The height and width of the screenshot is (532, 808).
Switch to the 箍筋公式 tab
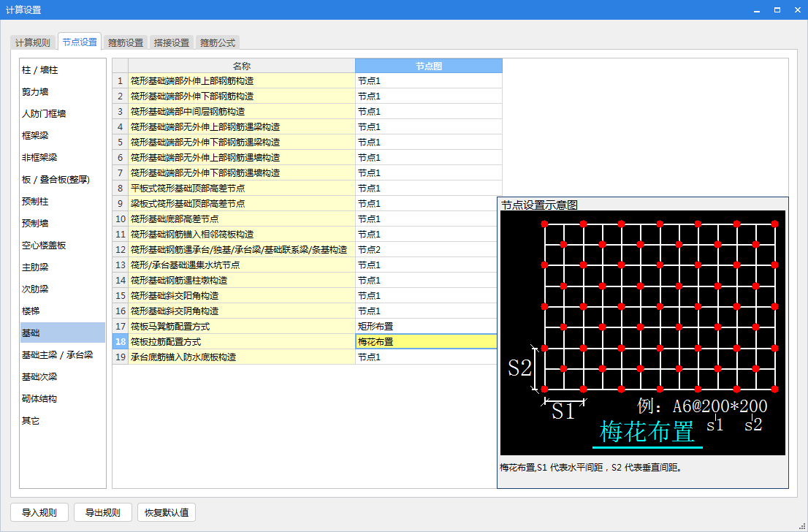coord(218,43)
